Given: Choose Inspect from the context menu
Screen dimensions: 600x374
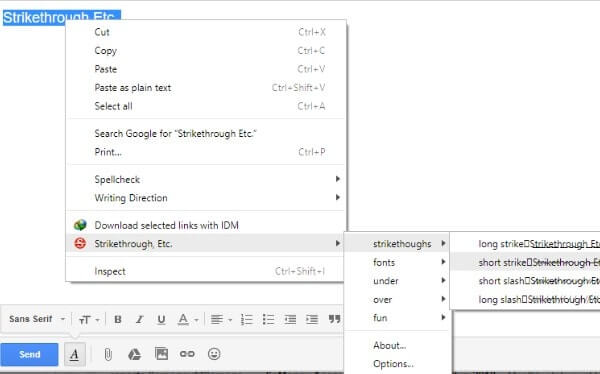Looking at the screenshot, I should (x=206, y=271).
